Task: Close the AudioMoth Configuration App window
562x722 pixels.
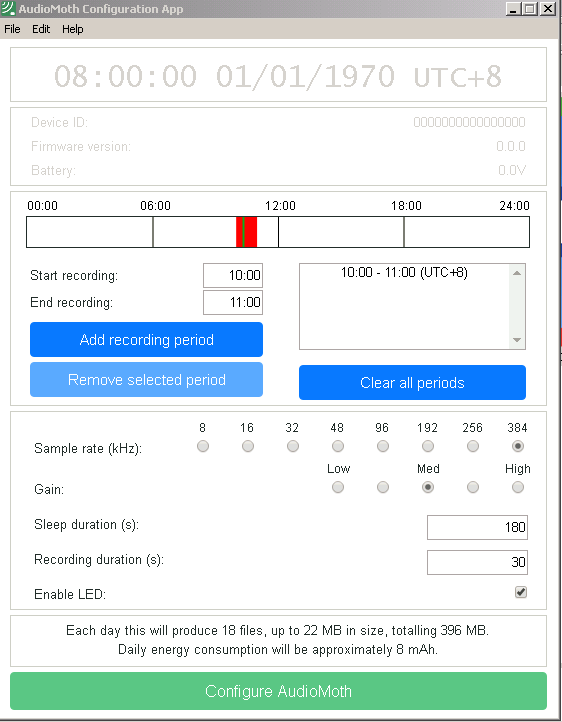Action: [x=547, y=8]
